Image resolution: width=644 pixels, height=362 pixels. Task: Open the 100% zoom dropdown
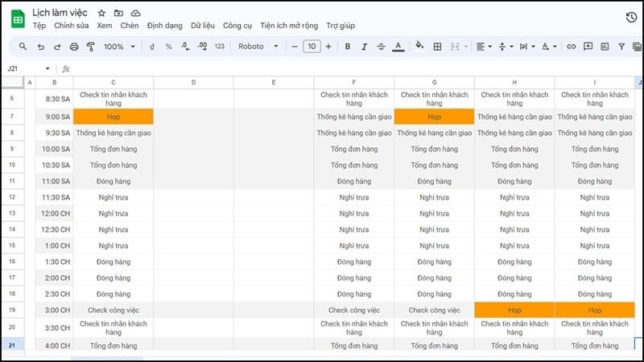[118, 47]
